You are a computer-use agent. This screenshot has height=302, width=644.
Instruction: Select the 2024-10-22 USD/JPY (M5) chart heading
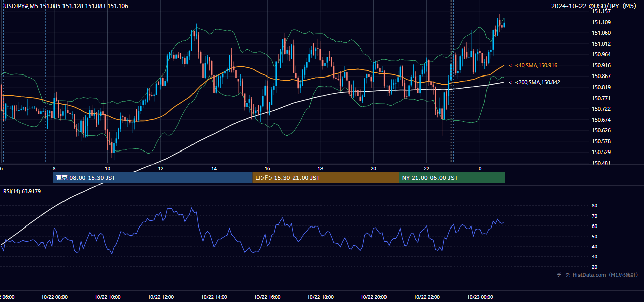click(594, 6)
